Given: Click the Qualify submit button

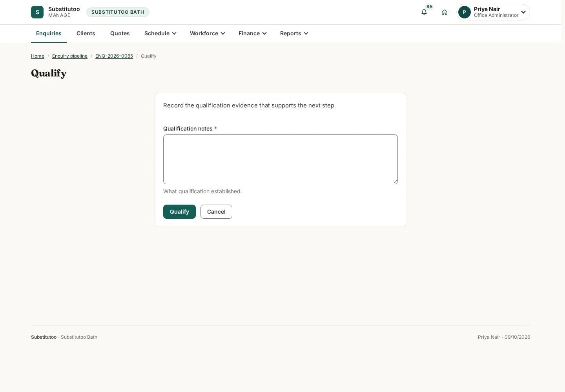Looking at the screenshot, I should 179,212.
